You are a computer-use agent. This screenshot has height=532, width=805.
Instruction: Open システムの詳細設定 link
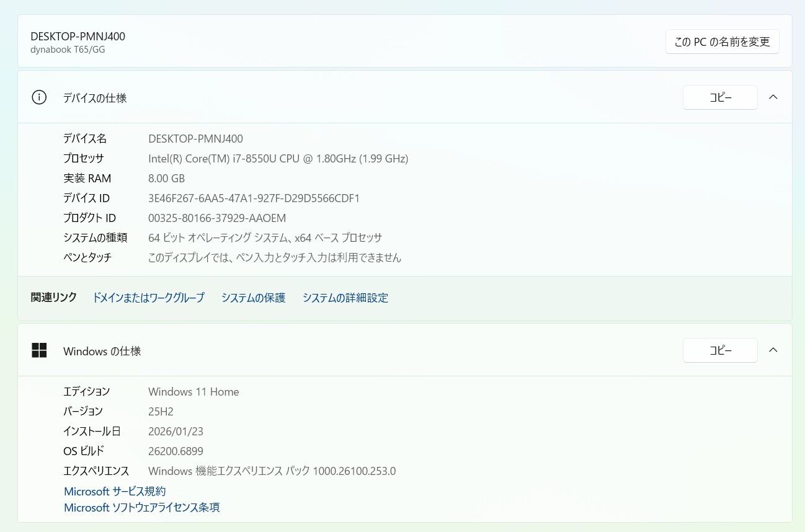345,298
